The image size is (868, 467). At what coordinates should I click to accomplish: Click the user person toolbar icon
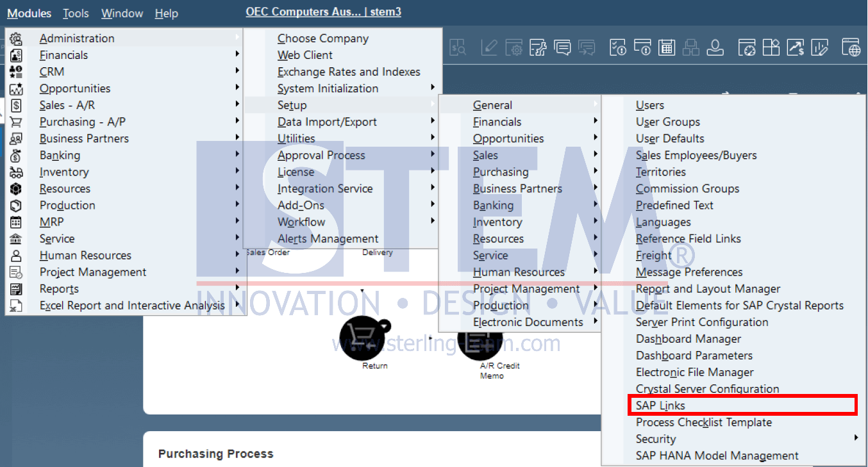coord(715,47)
